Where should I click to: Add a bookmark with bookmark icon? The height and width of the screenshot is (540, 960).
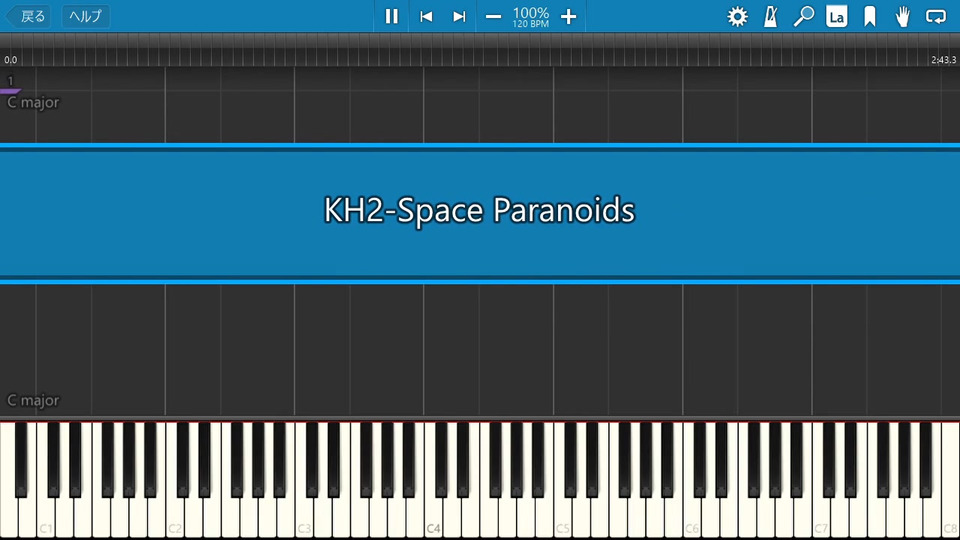click(x=869, y=17)
